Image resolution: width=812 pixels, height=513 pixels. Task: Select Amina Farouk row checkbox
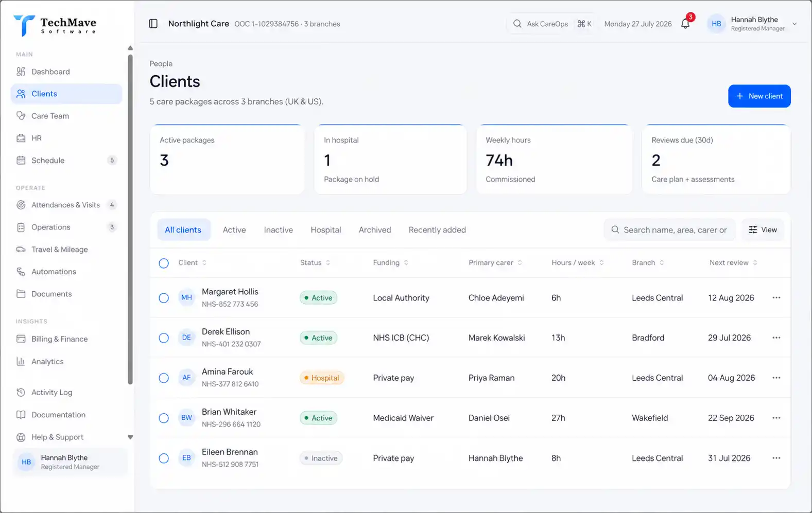tap(164, 378)
